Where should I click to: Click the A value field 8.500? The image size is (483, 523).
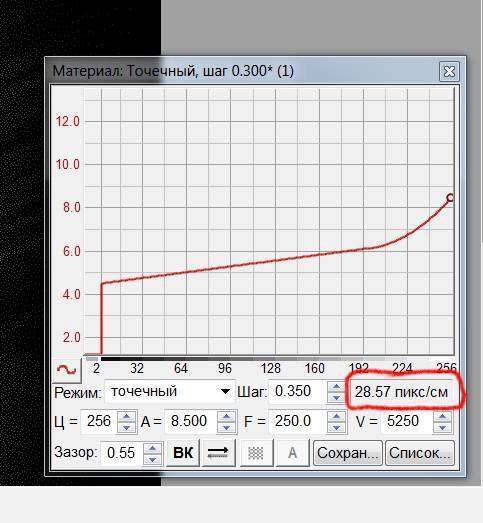coord(190,421)
